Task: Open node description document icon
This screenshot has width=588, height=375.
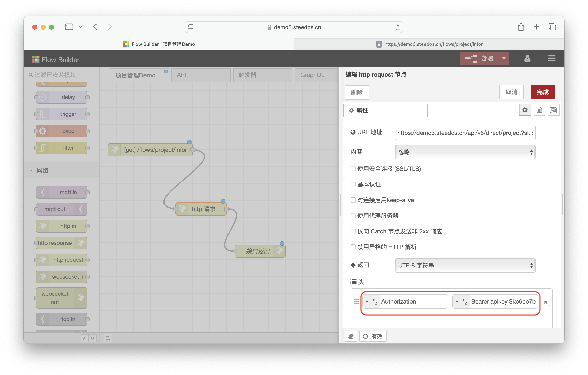Action: (539, 110)
